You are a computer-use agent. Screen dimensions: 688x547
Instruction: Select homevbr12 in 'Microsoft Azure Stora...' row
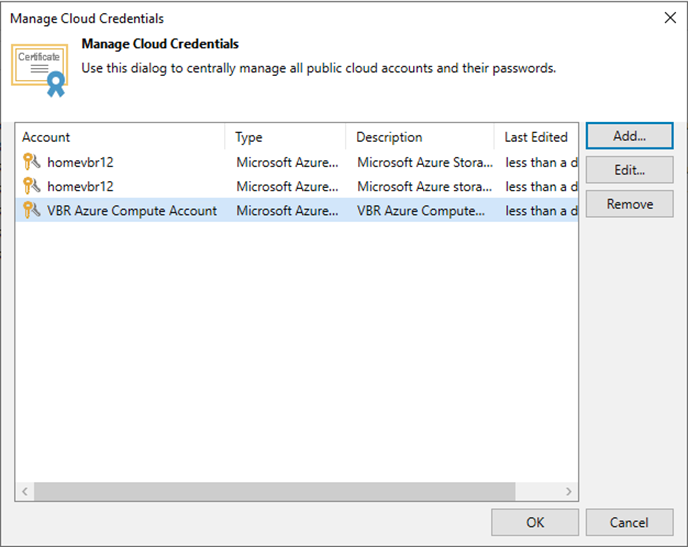pos(80,162)
